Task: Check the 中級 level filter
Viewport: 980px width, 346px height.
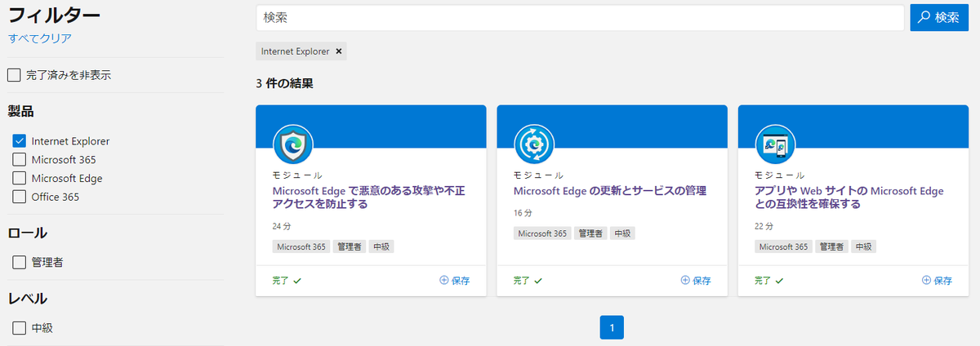Action: [x=20, y=328]
